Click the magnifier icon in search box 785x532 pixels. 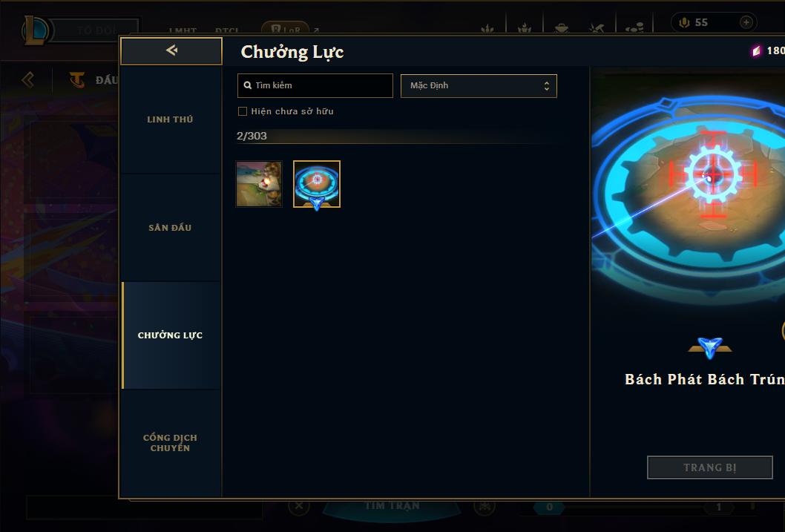(x=247, y=85)
